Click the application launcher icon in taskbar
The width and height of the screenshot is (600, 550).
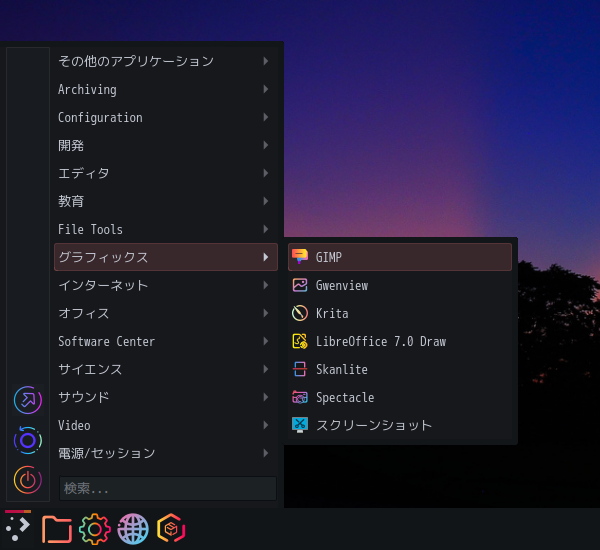pyautogui.click(x=18, y=529)
